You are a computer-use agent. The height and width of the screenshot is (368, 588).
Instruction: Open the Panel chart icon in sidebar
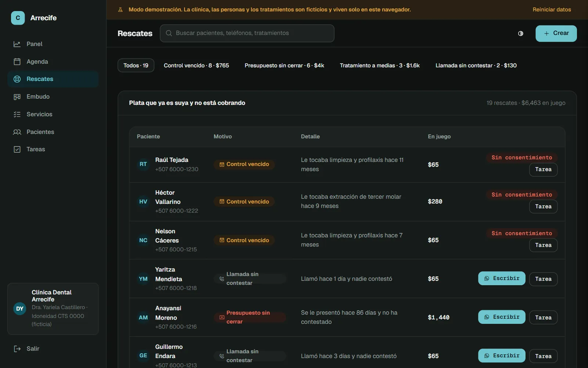click(17, 44)
